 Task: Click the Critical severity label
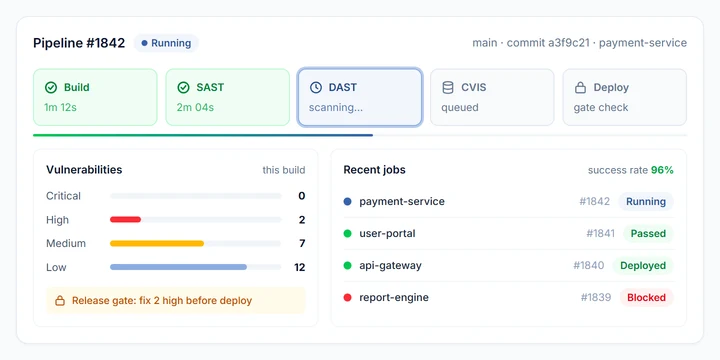[x=63, y=196]
